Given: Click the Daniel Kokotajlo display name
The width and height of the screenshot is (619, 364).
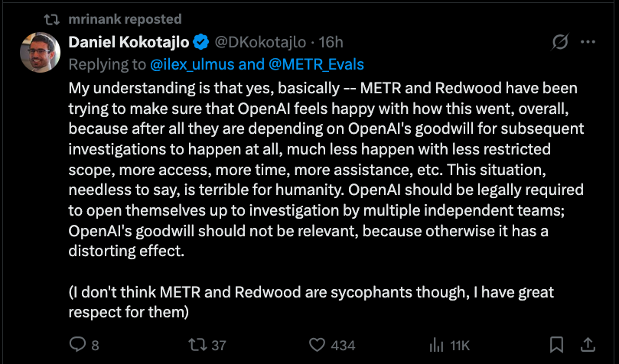Looking at the screenshot, I should (129, 42).
